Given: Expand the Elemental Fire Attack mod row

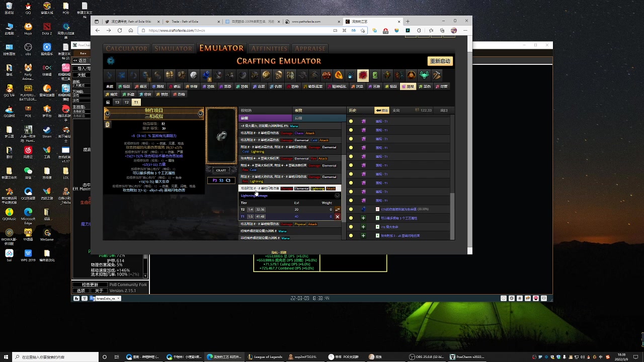Looking at the screenshot, I should click(x=290, y=158).
